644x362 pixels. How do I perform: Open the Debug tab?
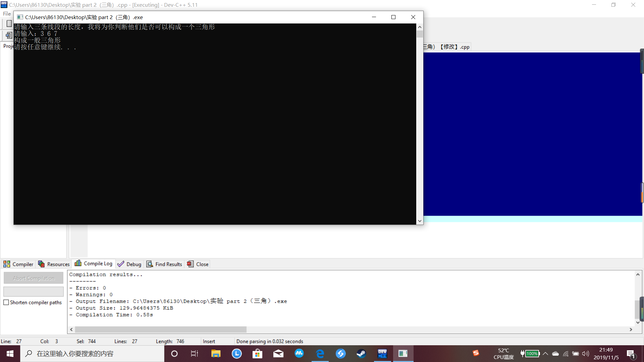pos(130,264)
